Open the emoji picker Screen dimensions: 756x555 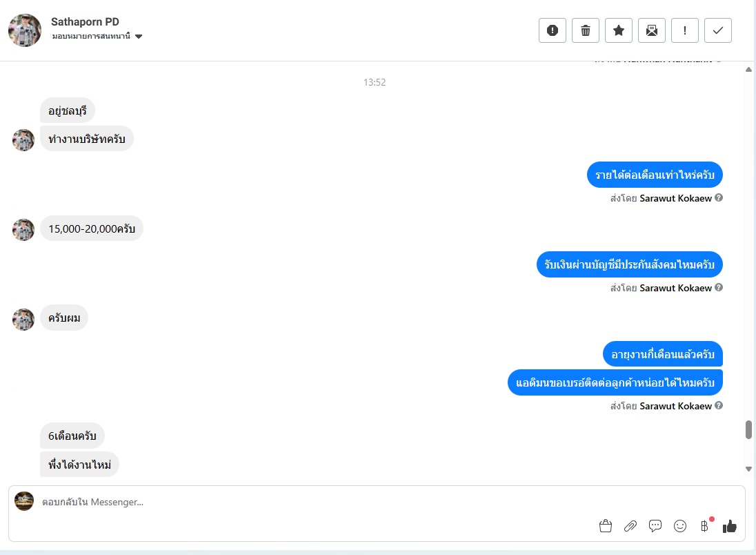tap(680, 525)
